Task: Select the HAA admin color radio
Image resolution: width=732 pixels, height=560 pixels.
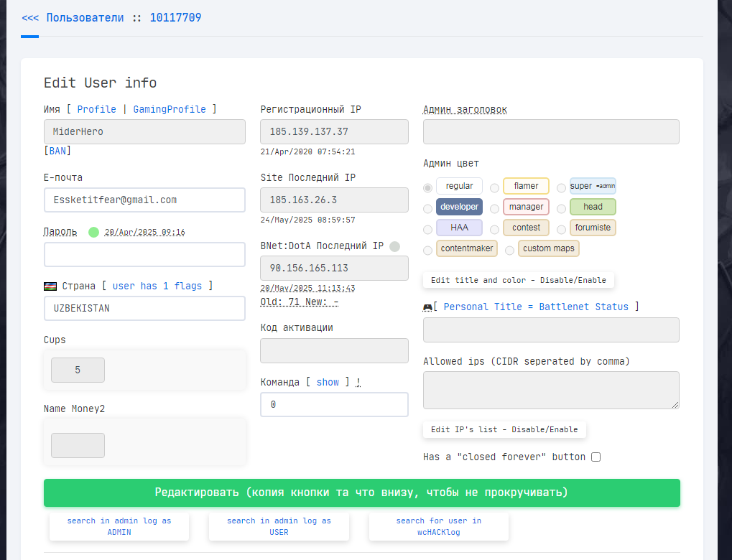Action: [427, 230]
